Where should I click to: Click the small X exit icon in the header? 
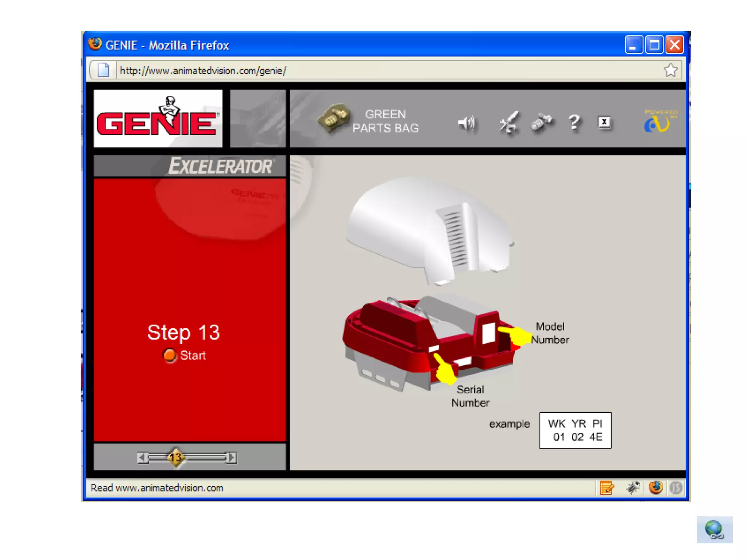(604, 122)
